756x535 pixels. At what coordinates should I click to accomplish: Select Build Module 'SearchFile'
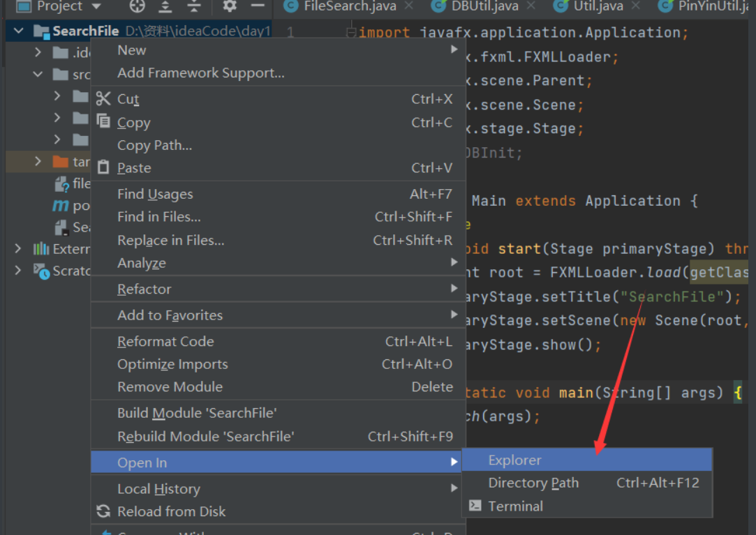[x=279, y=413]
